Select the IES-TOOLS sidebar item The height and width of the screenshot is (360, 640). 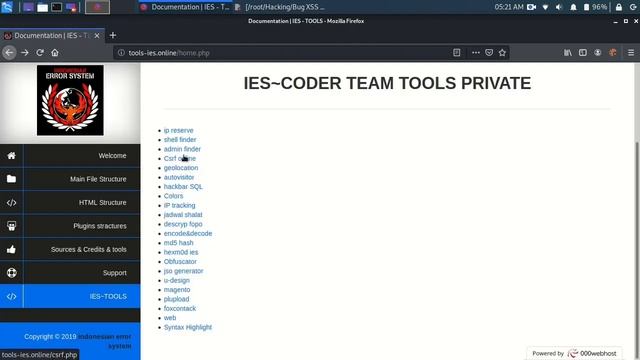click(x=70, y=296)
